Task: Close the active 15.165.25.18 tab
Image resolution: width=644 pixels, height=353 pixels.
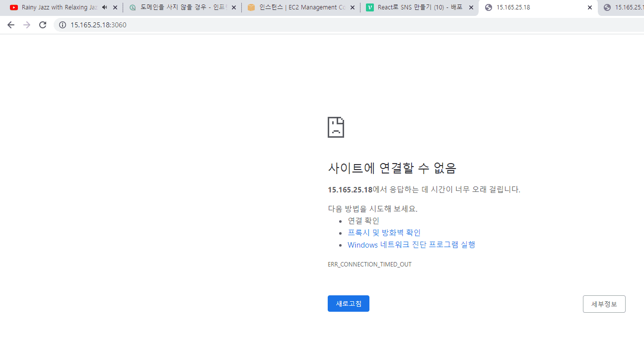Action: click(590, 7)
